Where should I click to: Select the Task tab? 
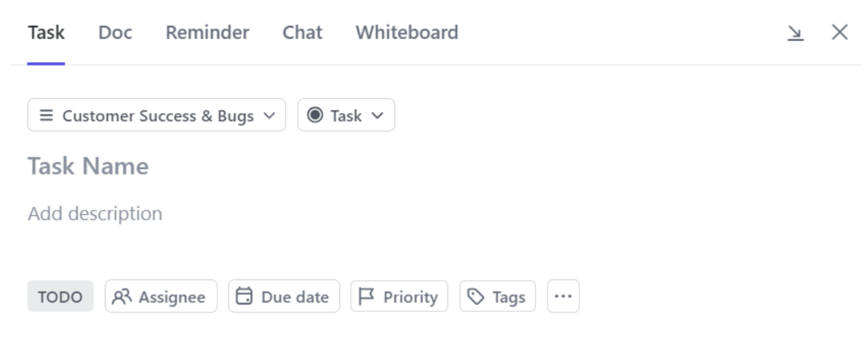(46, 33)
